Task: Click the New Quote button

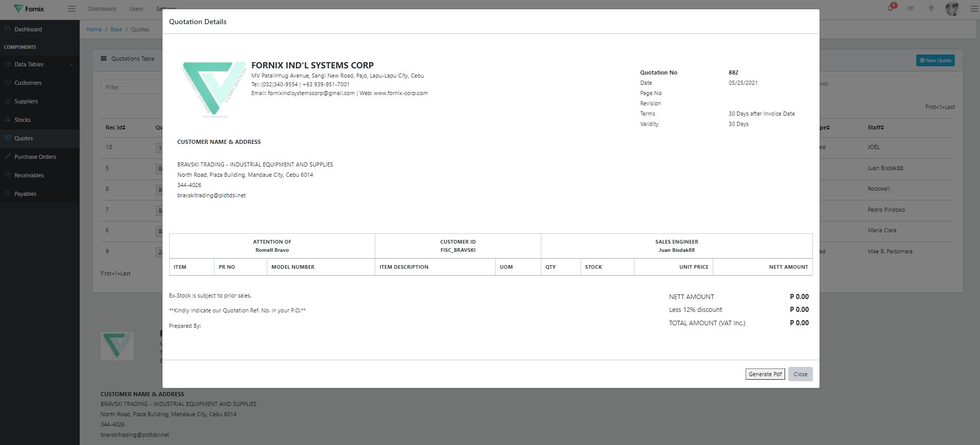Action: pos(935,61)
